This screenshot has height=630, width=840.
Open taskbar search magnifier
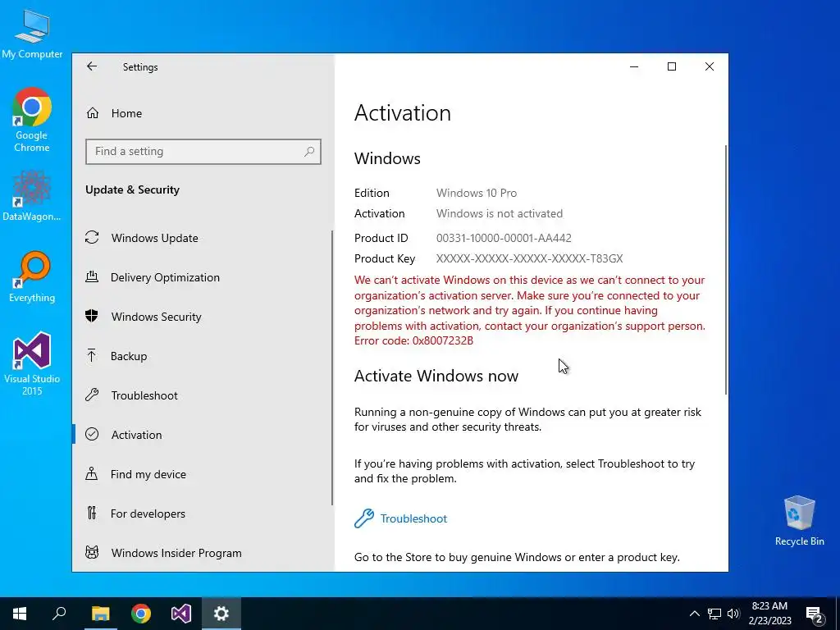point(59,614)
